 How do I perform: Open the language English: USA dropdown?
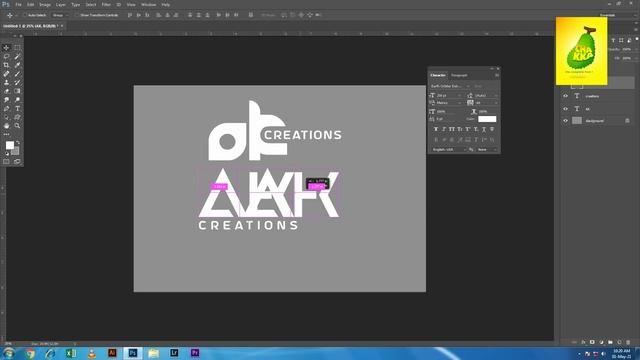point(449,150)
